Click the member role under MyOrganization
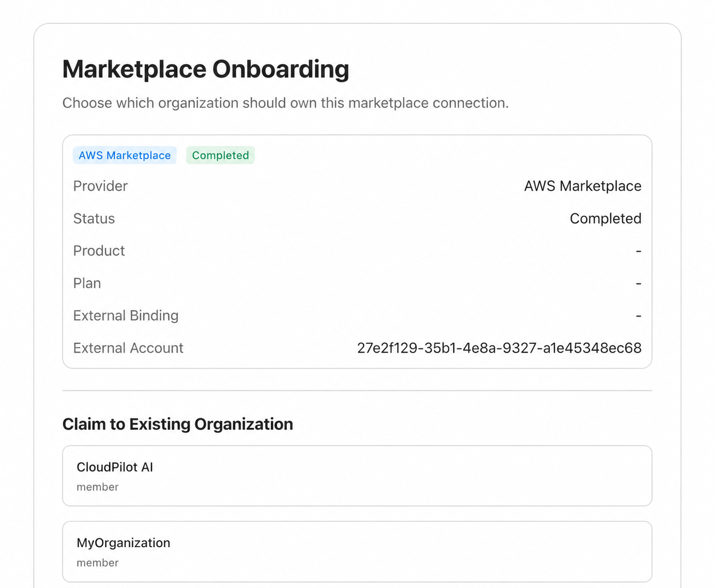This screenshot has width=715, height=588. [x=98, y=563]
